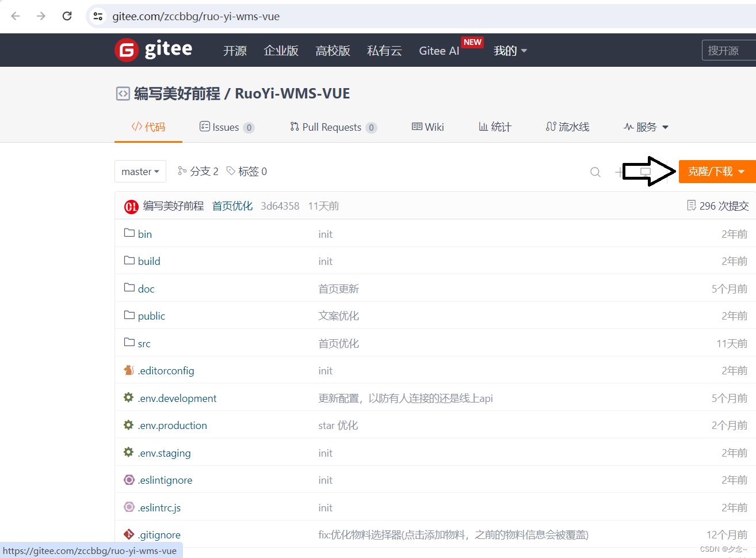Click the browser forward arrow
The width and height of the screenshot is (756, 558).
(41, 16)
